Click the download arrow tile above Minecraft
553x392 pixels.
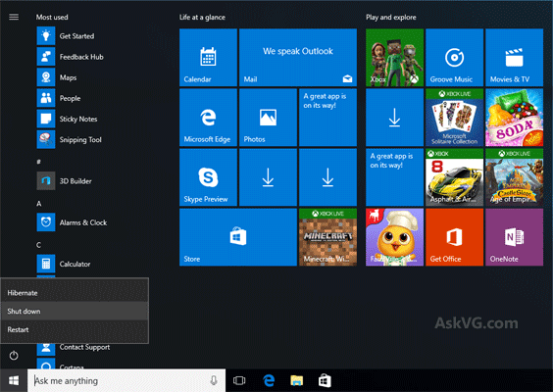pos(328,177)
